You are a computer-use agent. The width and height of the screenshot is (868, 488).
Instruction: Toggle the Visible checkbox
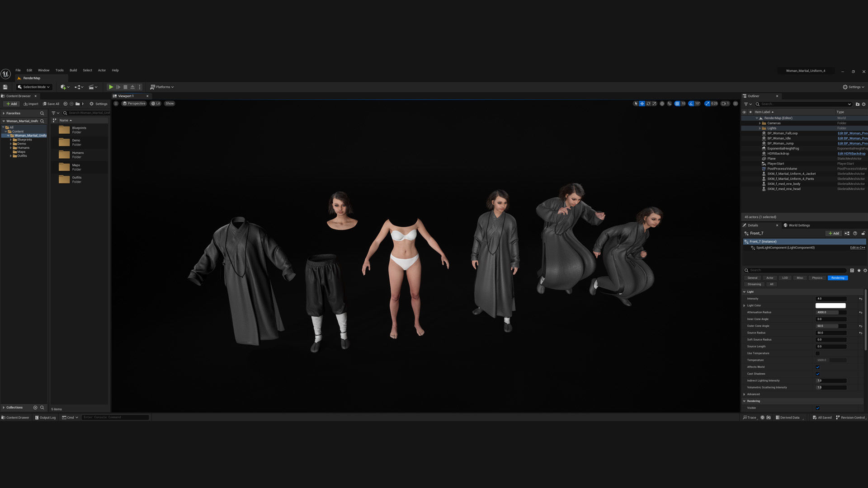[x=817, y=408]
